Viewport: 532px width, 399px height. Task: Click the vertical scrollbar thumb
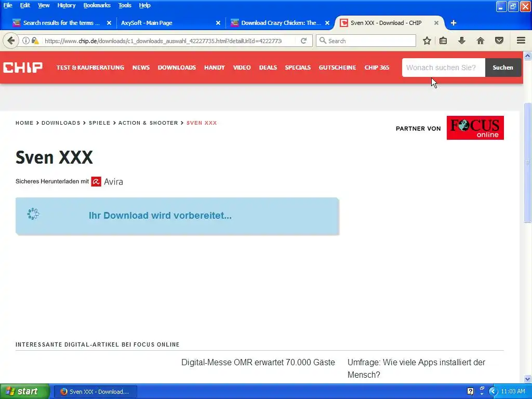point(527,163)
